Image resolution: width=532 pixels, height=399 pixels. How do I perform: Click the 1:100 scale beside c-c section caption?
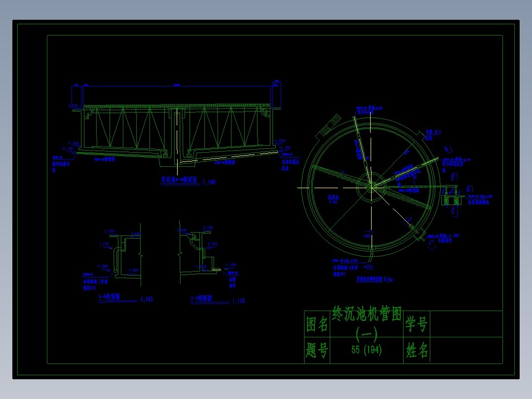click(x=238, y=301)
